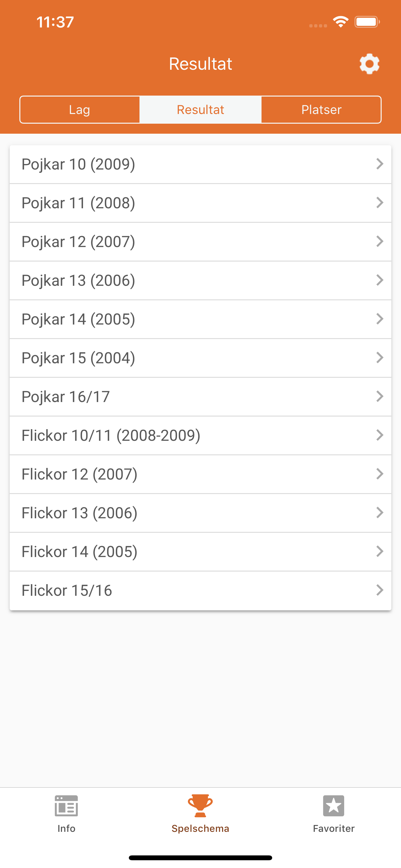Open Pojkar 11 (2008) results

tap(200, 203)
